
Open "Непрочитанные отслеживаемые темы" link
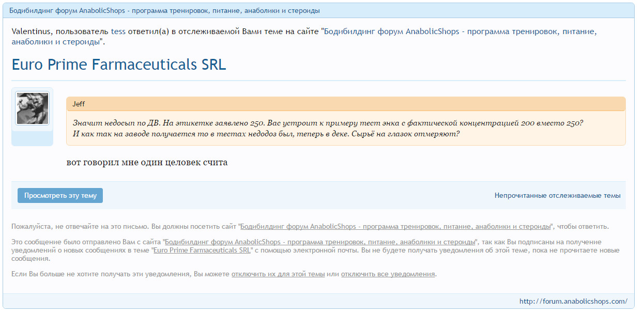tap(557, 196)
